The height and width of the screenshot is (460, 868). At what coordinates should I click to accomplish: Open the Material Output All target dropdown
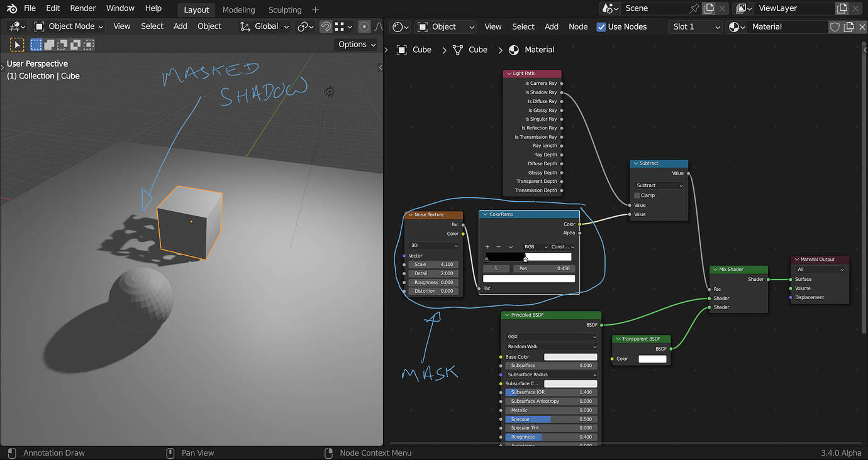pyautogui.click(x=820, y=270)
